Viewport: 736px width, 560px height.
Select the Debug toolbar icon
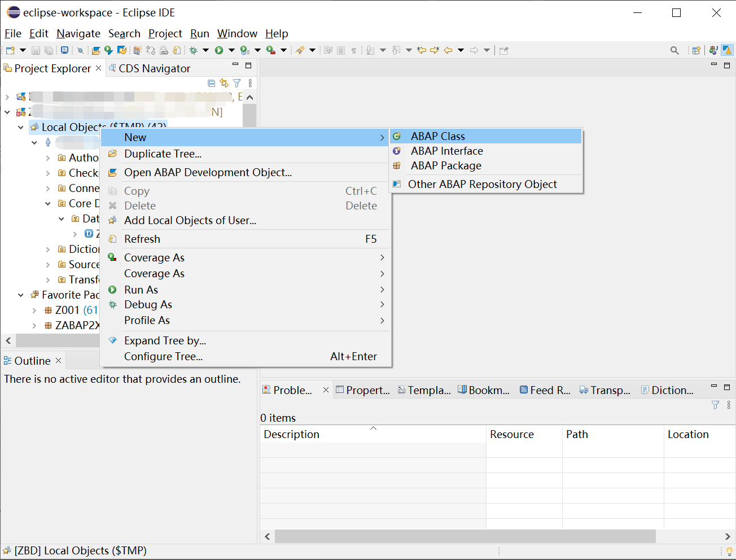(x=192, y=50)
